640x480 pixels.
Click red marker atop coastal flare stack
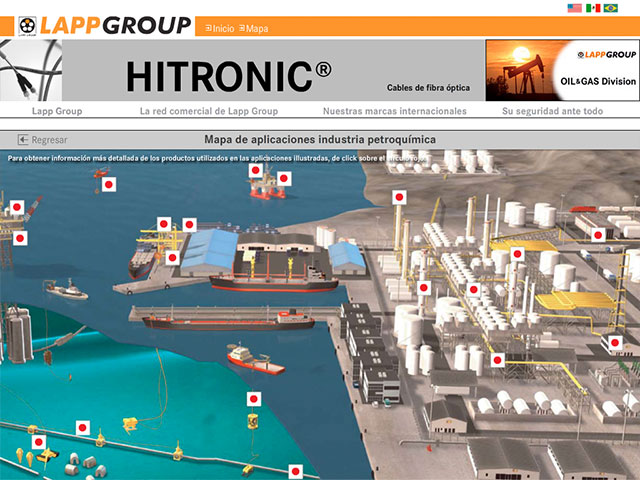tap(399, 198)
